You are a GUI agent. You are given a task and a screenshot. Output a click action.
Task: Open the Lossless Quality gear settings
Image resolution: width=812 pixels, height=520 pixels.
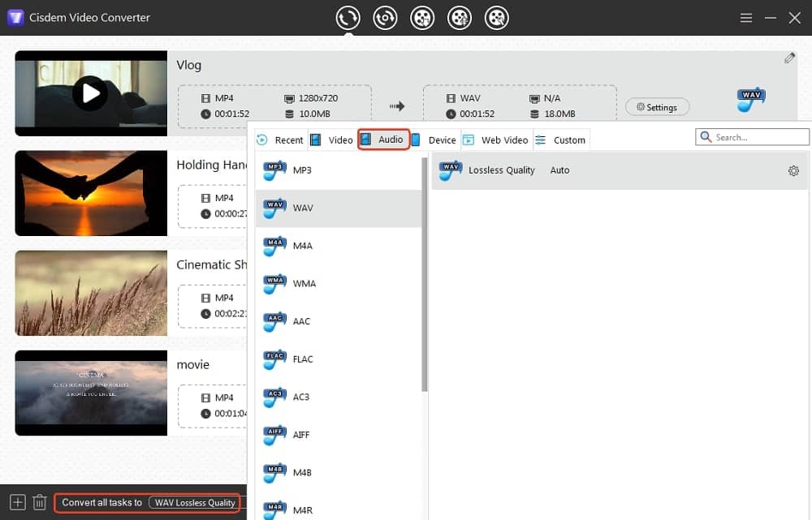[x=793, y=170]
